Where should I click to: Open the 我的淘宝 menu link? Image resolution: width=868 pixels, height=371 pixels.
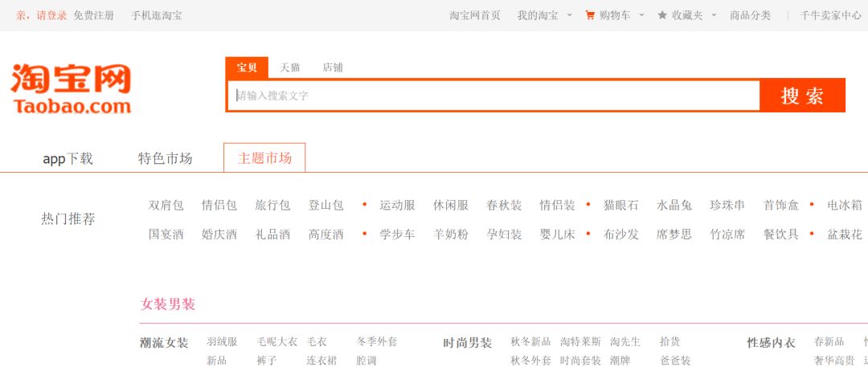pos(538,15)
